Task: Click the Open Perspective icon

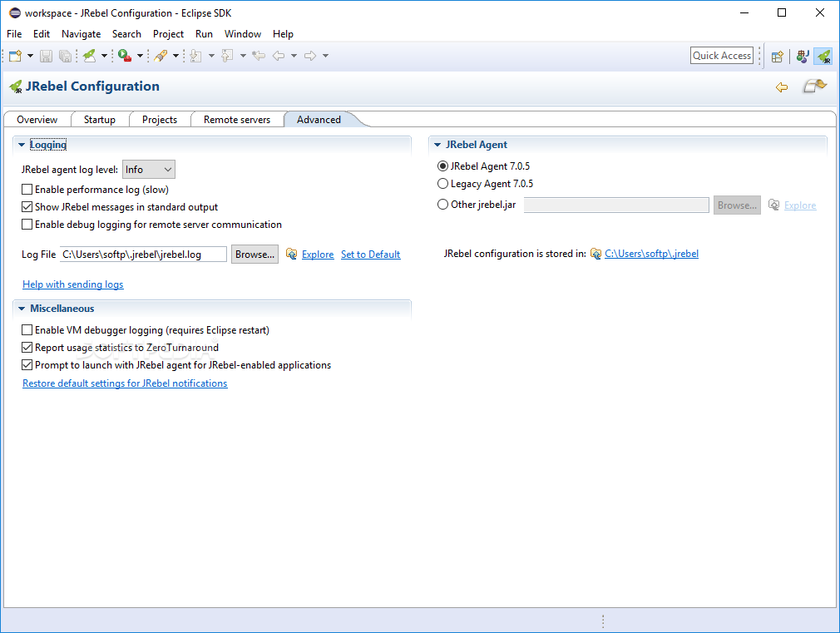Action: pos(778,57)
